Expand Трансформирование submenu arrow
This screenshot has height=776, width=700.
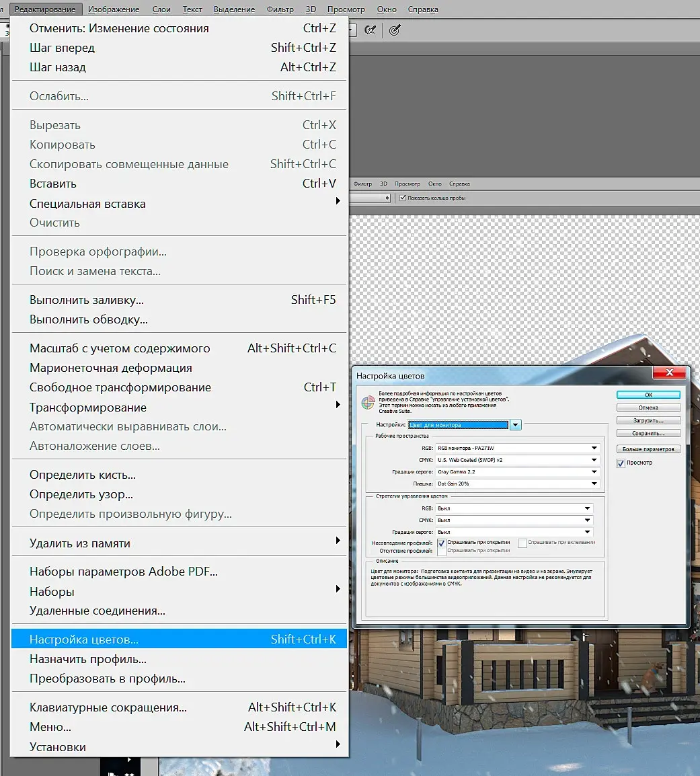pos(338,405)
